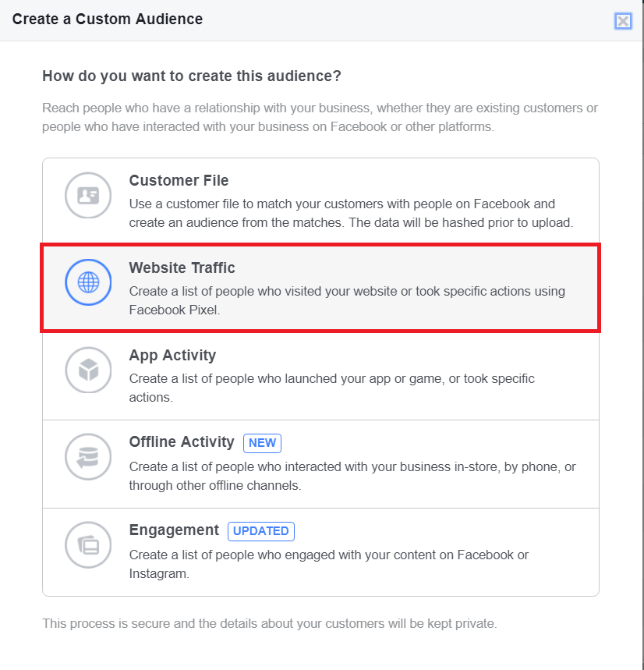Click the NEW badge beside Offline Activity
Screen dimensions: 644x670
tap(262, 443)
